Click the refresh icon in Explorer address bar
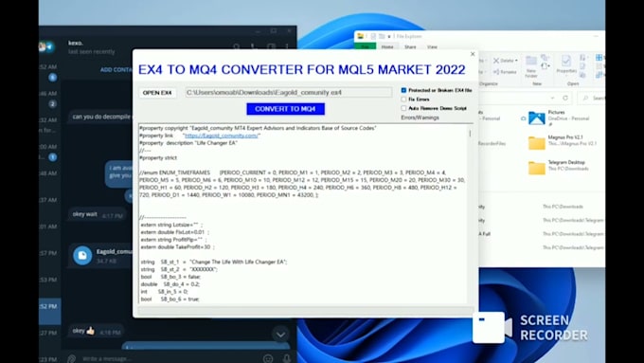The height and width of the screenshot is (363, 644). click(565, 98)
